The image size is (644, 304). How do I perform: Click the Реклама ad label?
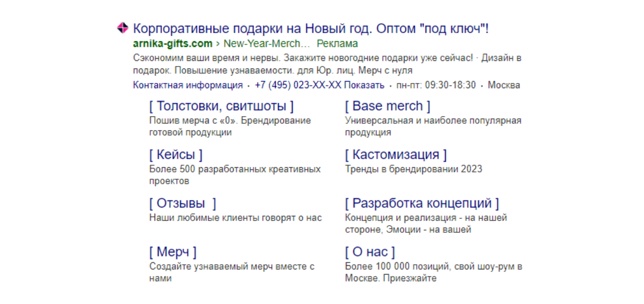(x=337, y=44)
